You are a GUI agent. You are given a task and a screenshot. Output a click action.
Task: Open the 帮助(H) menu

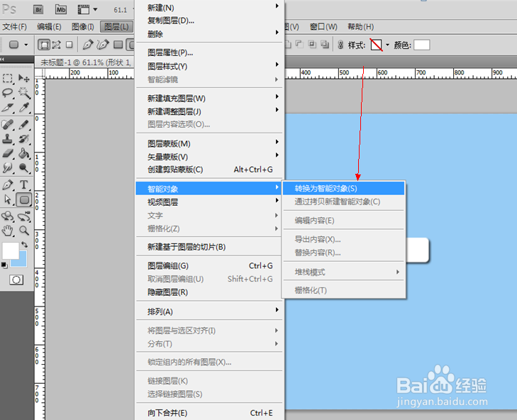tap(361, 27)
